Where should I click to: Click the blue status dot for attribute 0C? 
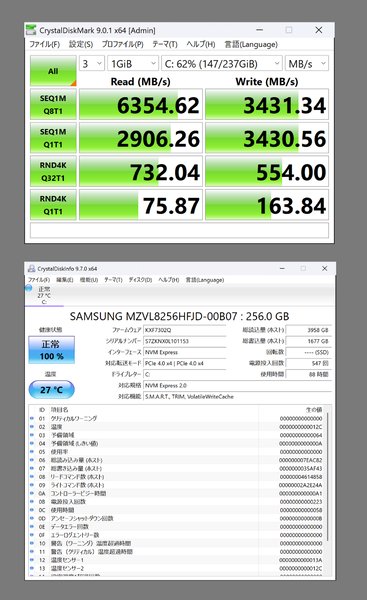tap(32, 510)
